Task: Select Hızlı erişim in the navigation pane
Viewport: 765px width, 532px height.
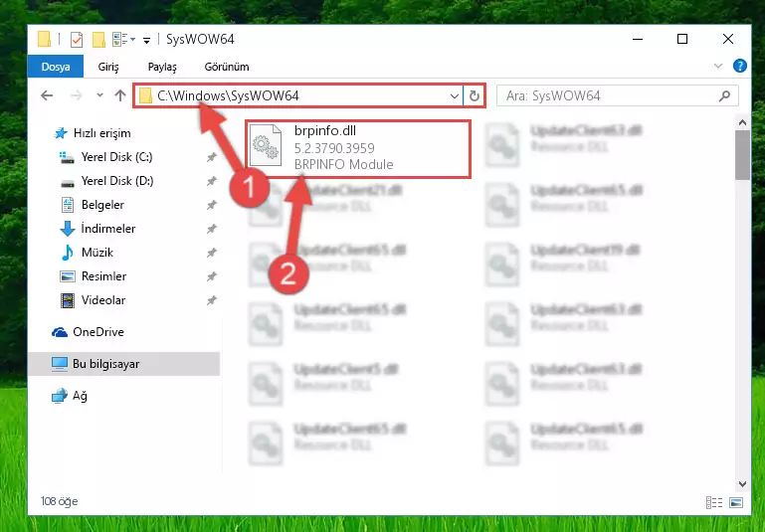Action: [102, 133]
